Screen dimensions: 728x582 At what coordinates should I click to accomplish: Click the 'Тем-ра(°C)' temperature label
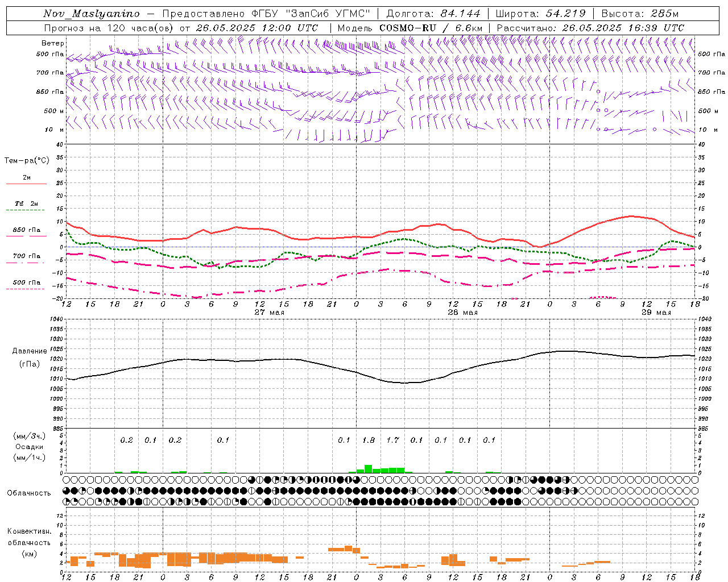27,161
